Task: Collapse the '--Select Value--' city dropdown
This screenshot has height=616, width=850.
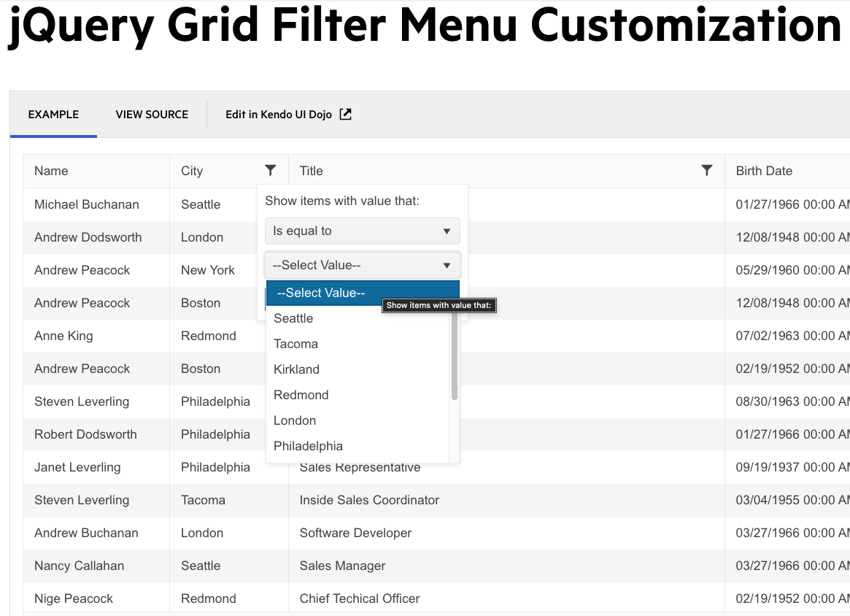Action: click(362, 265)
